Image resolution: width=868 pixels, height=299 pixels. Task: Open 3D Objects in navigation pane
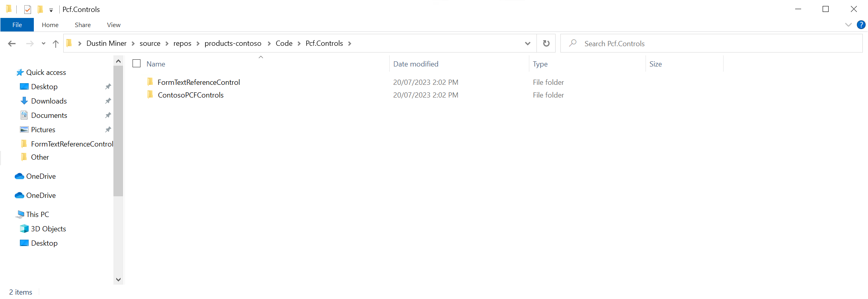48,229
